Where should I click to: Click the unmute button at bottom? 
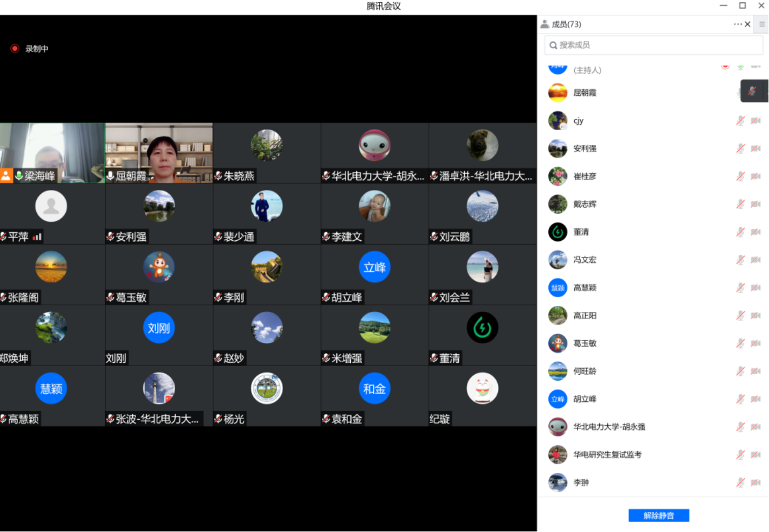658,515
